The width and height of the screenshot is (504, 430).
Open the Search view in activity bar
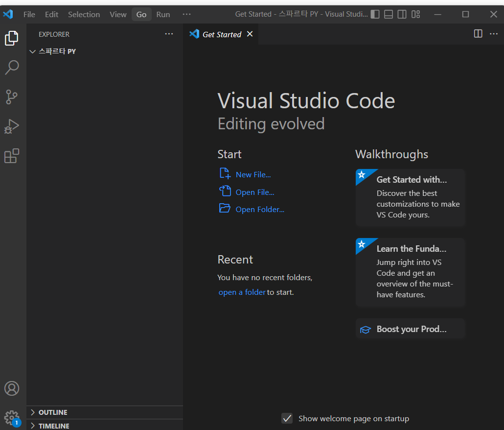click(12, 68)
